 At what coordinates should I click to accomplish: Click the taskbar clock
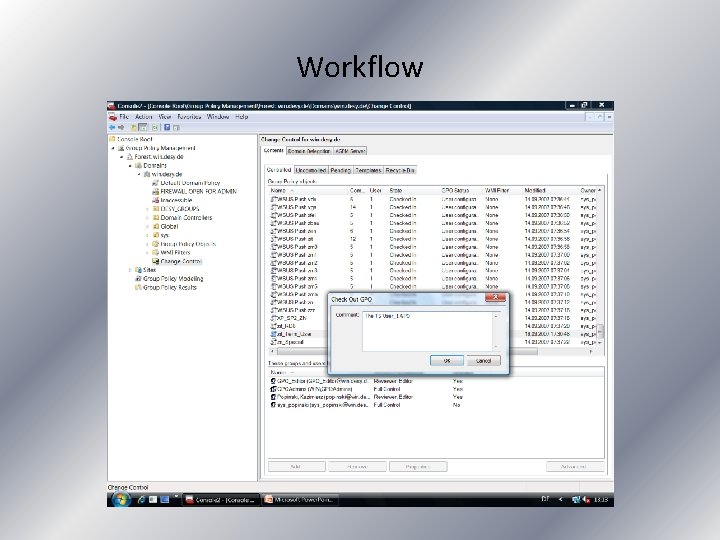[x=601, y=500]
